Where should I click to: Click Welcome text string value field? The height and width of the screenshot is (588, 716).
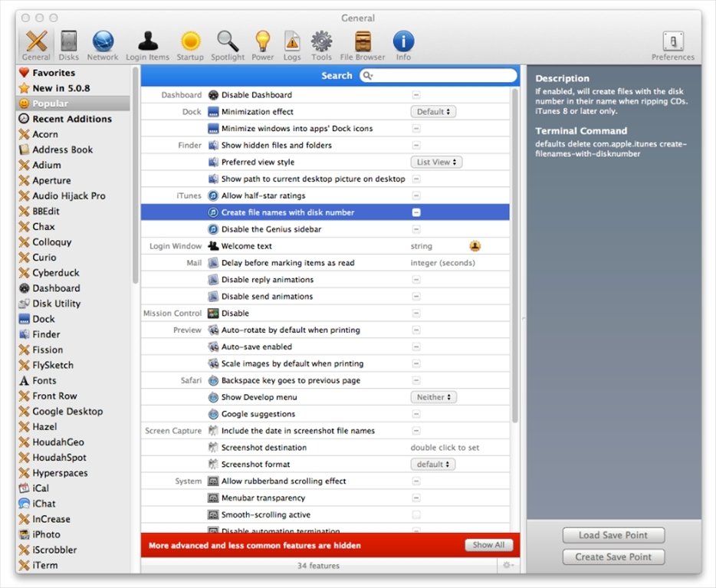click(421, 246)
